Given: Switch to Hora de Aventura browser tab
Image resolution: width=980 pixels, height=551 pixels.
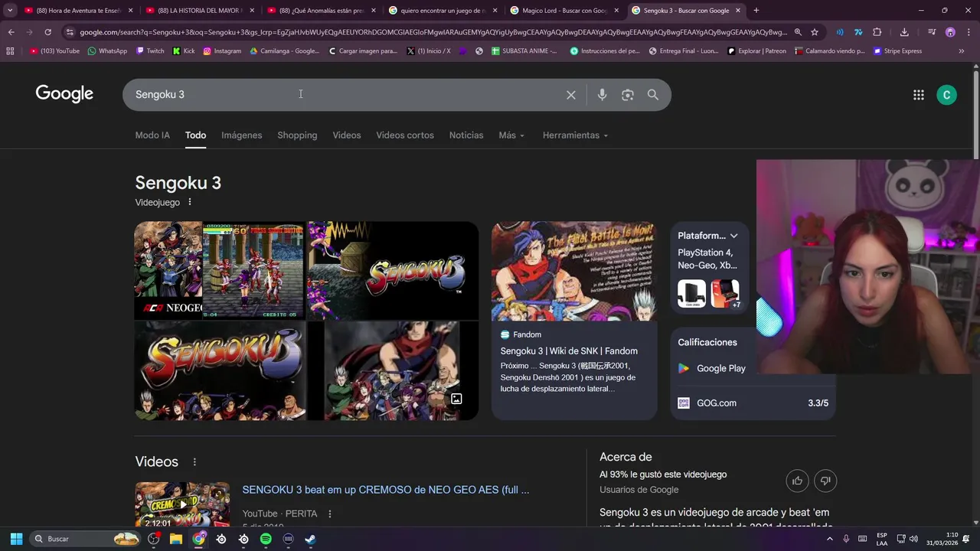Looking at the screenshot, I should click(77, 11).
